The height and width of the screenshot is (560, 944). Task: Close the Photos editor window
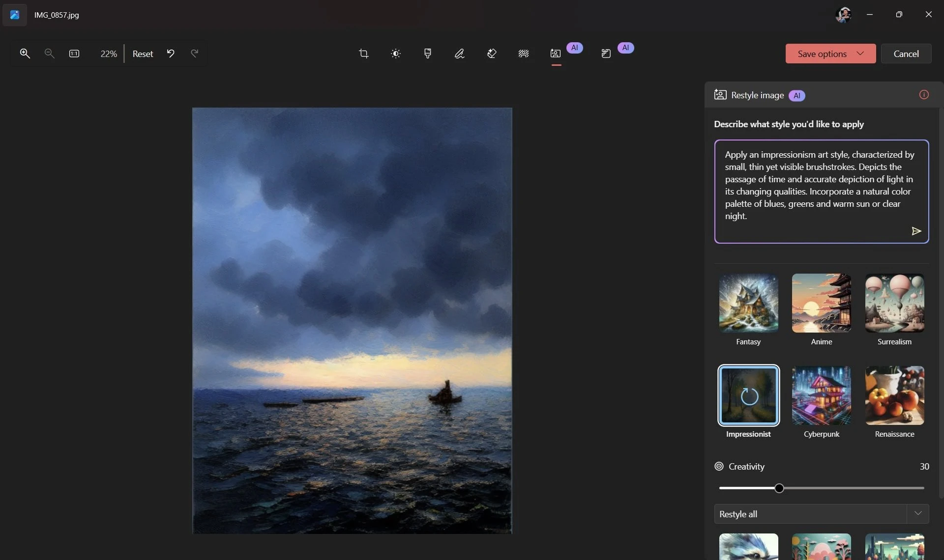pos(928,14)
